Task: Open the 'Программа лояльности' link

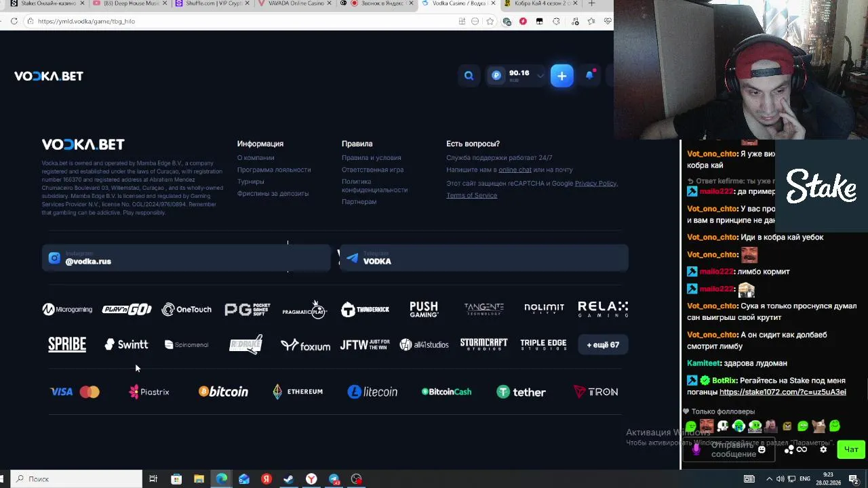Action: (274, 169)
